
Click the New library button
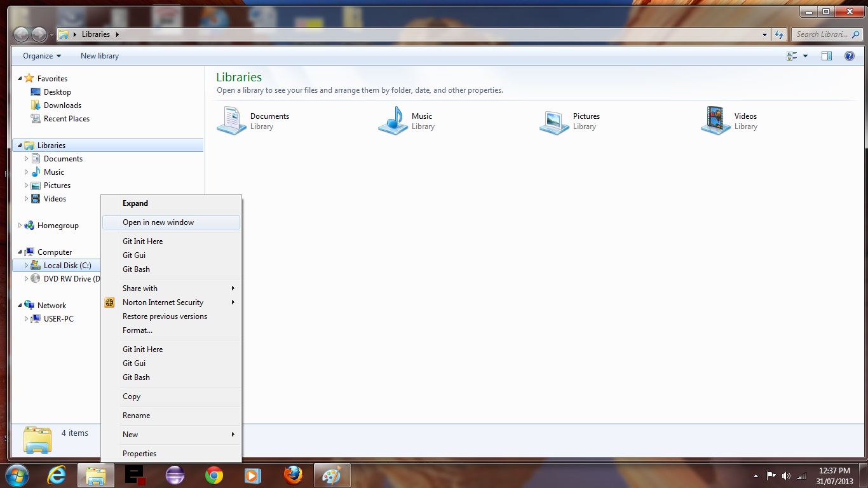pos(100,56)
